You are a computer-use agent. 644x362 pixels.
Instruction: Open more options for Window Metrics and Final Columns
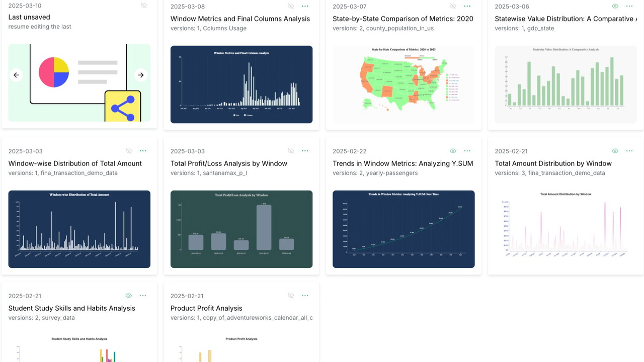point(305,6)
